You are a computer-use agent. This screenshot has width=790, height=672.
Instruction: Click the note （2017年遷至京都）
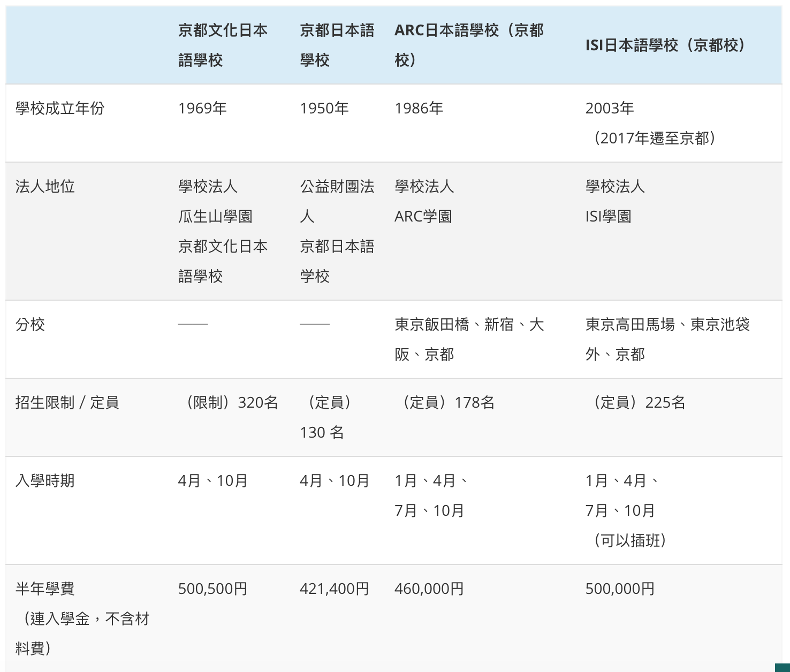(654, 139)
